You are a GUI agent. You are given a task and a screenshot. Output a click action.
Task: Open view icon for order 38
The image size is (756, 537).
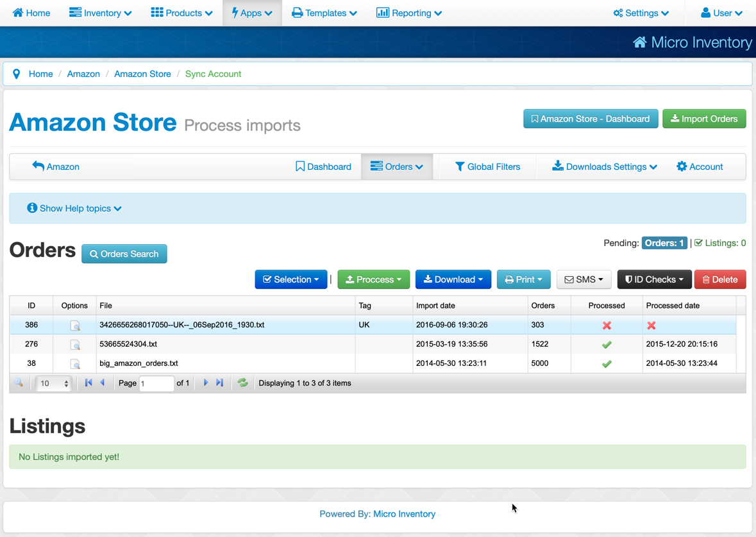point(75,364)
